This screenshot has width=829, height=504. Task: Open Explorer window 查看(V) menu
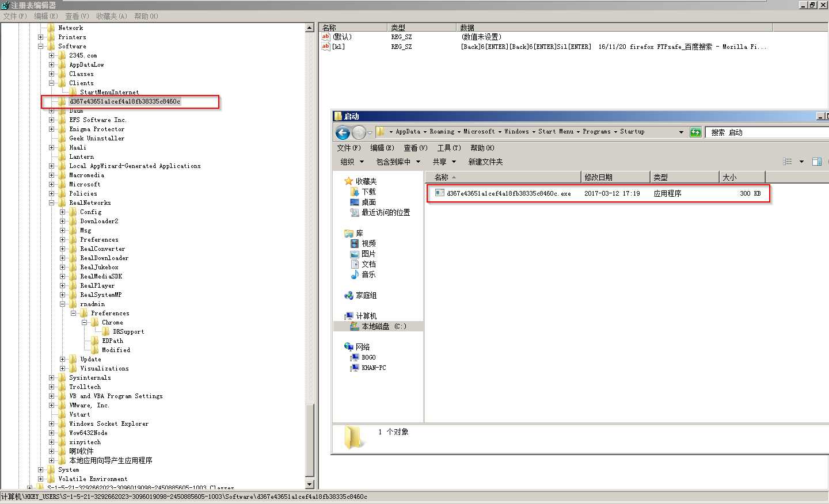[x=415, y=148]
